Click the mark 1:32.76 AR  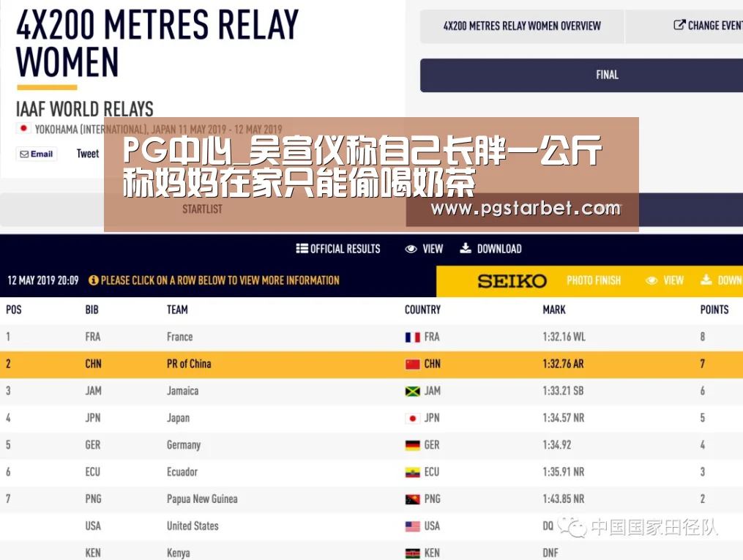coord(563,364)
